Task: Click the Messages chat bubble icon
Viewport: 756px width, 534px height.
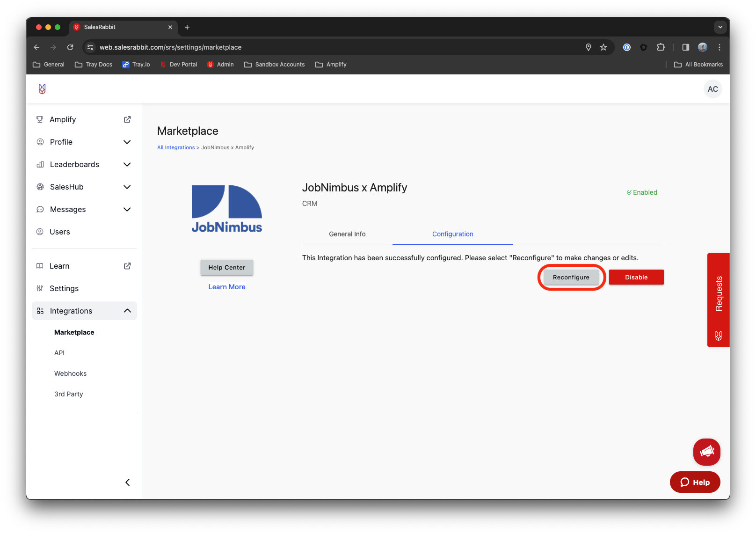Action: pyautogui.click(x=40, y=209)
